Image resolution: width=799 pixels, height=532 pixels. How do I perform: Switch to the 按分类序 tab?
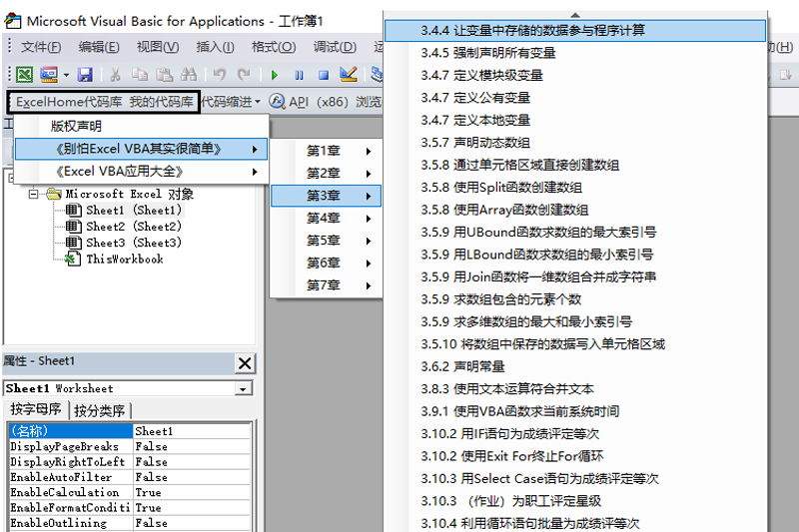(100, 410)
